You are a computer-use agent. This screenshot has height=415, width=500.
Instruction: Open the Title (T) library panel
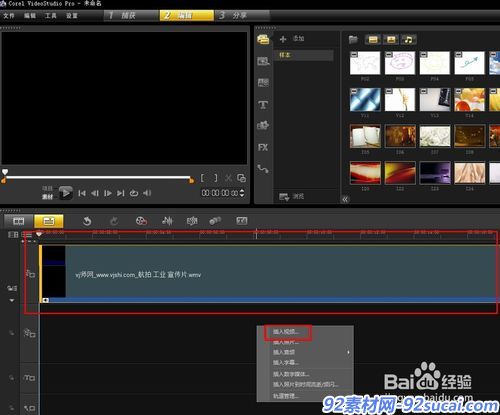pos(263,105)
